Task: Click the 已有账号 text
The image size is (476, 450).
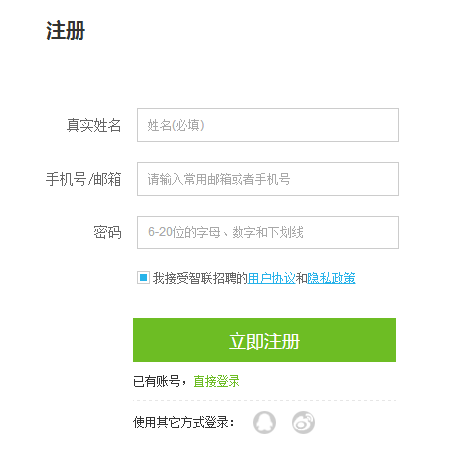Action: [x=157, y=381]
